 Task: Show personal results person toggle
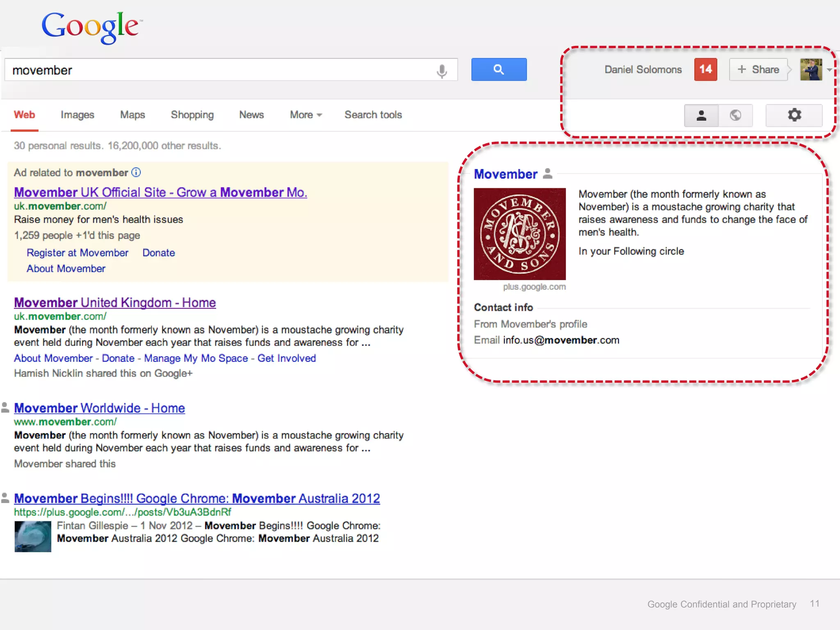[701, 115]
